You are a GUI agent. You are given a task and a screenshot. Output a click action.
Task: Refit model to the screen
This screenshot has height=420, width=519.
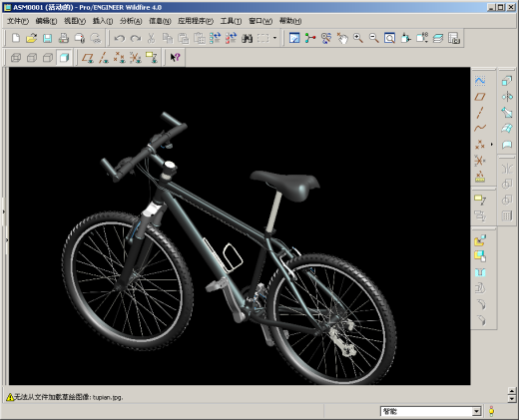(x=389, y=38)
